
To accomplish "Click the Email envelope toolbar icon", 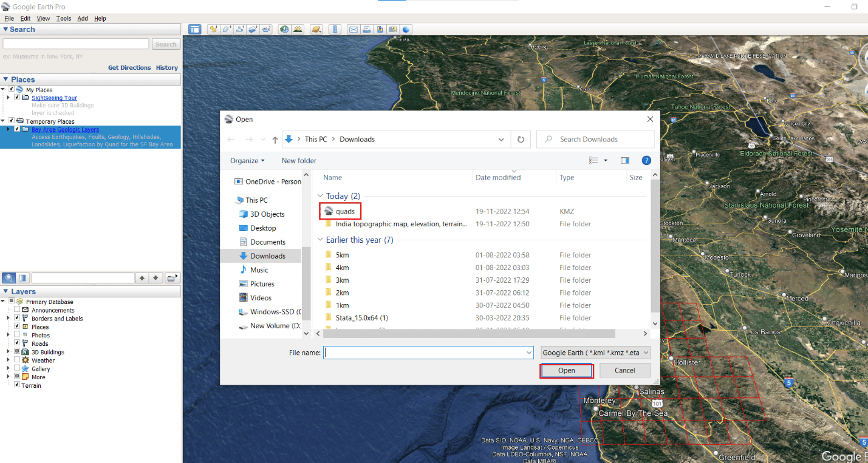I will point(354,29).
